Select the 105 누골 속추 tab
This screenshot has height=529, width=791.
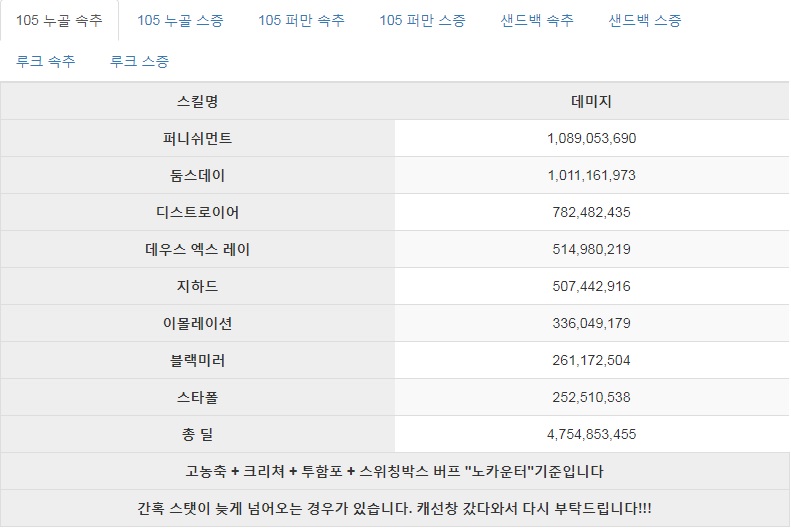pos(59,20)
